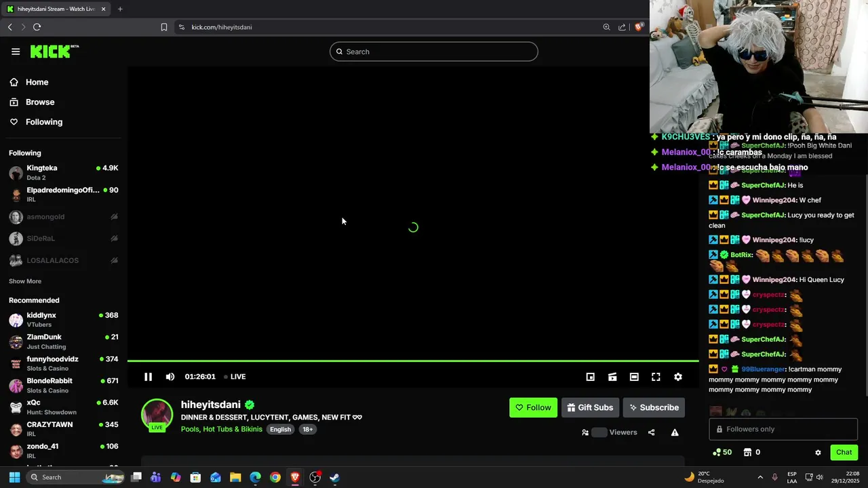Bookmark this page in the browser
This screenshot has height=488, width=868.
coord(163,27)
